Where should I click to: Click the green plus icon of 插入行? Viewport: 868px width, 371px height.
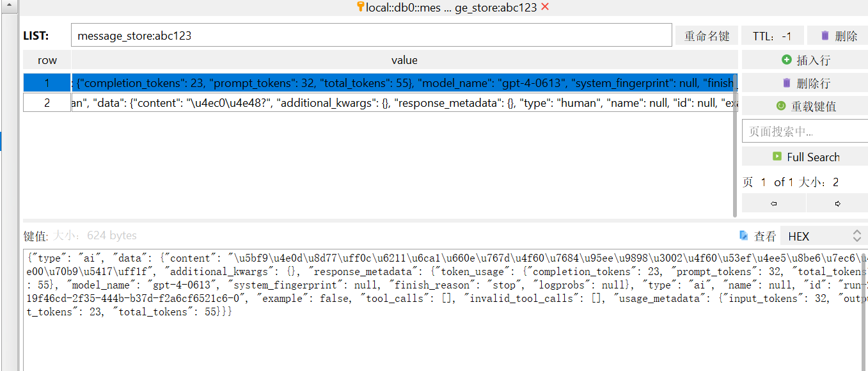pos(786,59)
